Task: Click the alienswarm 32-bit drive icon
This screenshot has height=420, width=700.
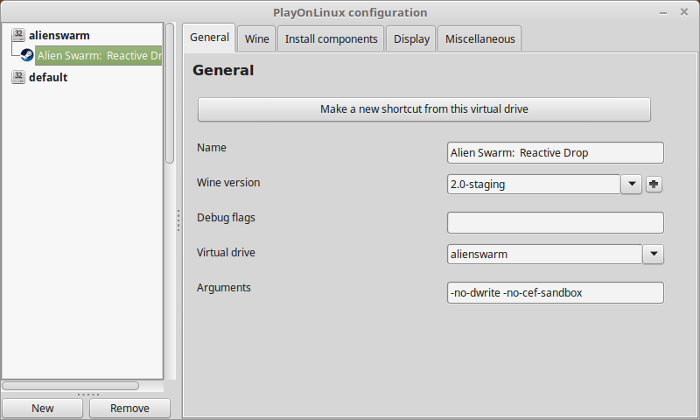Action: tap(18, 35)
